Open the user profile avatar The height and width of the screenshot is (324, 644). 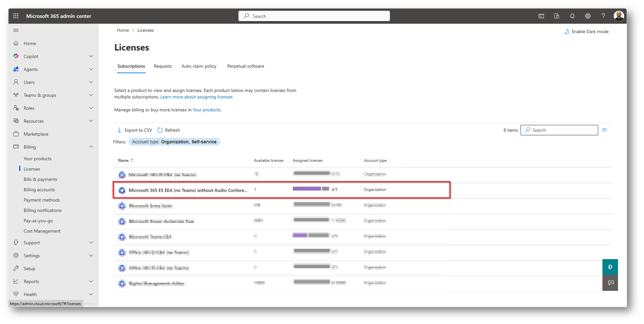coord(618,16)
